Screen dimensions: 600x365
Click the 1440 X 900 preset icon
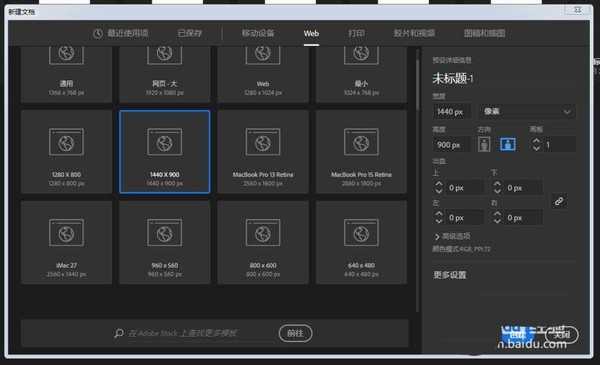pos(165,142)
